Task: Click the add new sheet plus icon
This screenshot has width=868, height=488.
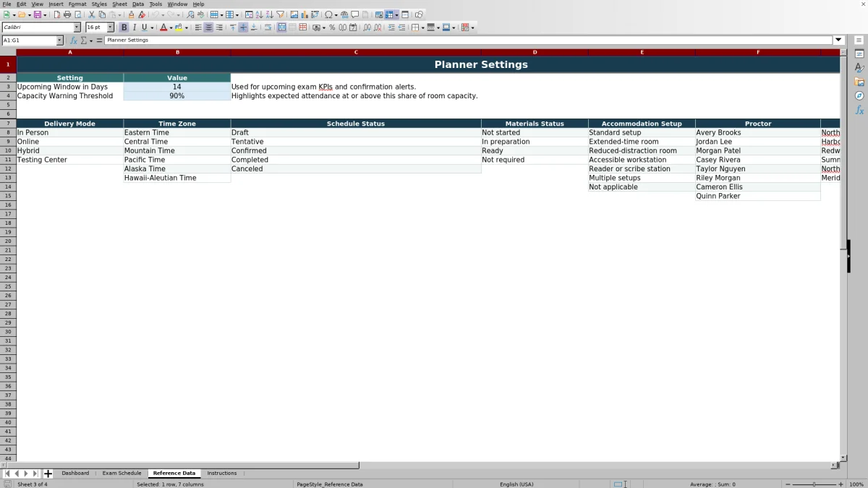Action: [48, 474]
